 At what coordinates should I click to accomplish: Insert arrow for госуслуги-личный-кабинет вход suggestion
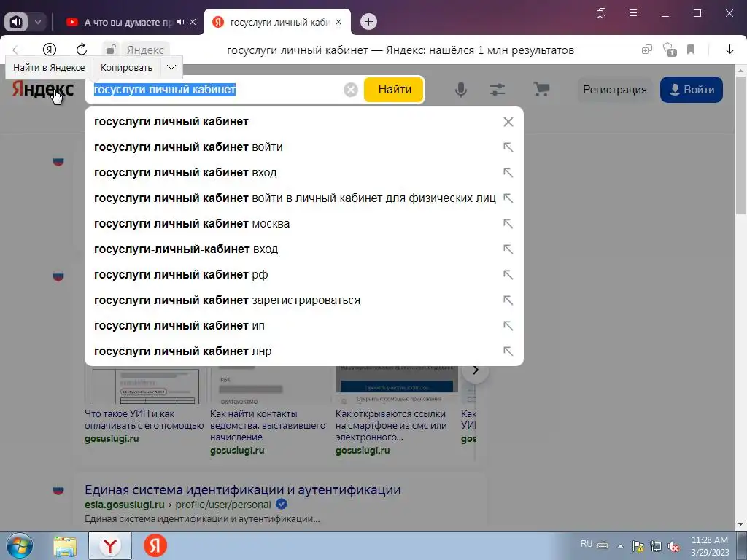point(508,249)
